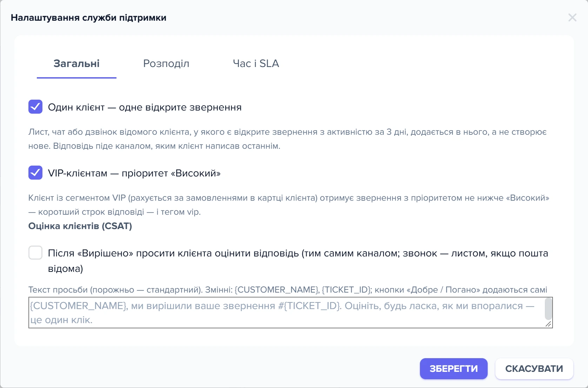Open the Час і SLA tab
Screen dimensions: 588x388
click(x=256, y=63)
